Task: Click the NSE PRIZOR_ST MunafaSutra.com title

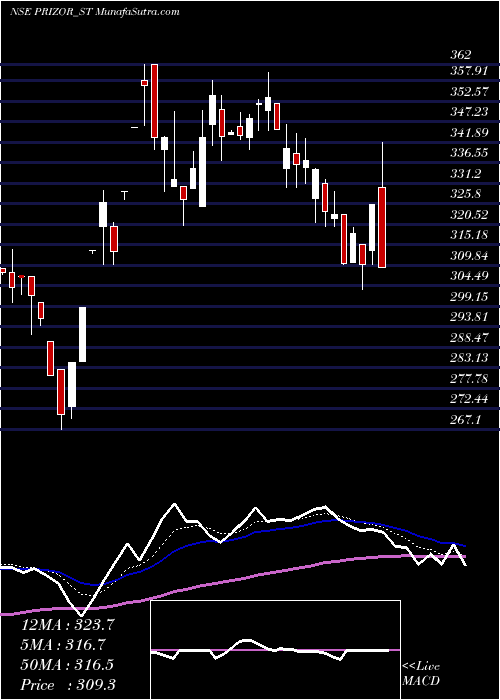Action: [95, 12]
